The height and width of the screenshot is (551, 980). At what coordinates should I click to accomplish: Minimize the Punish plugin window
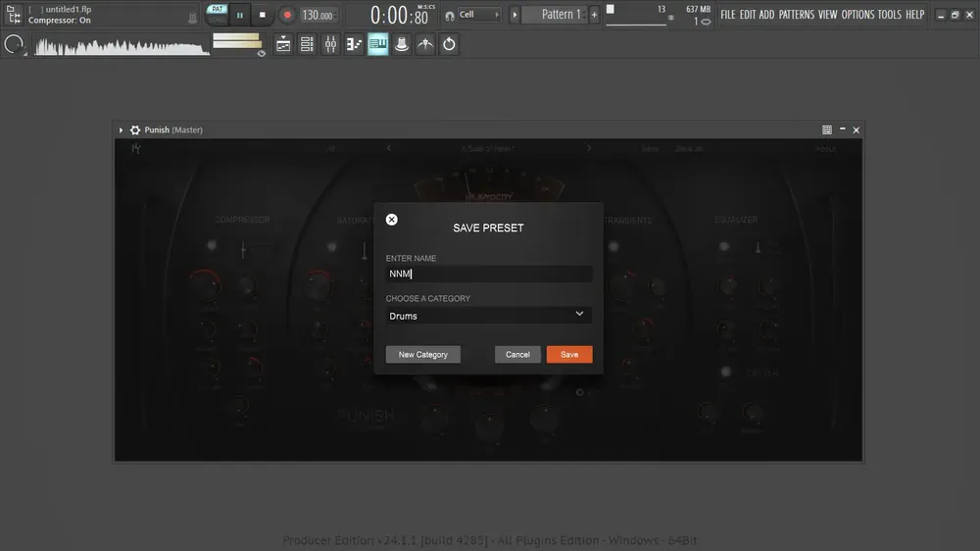coord(843,129)
